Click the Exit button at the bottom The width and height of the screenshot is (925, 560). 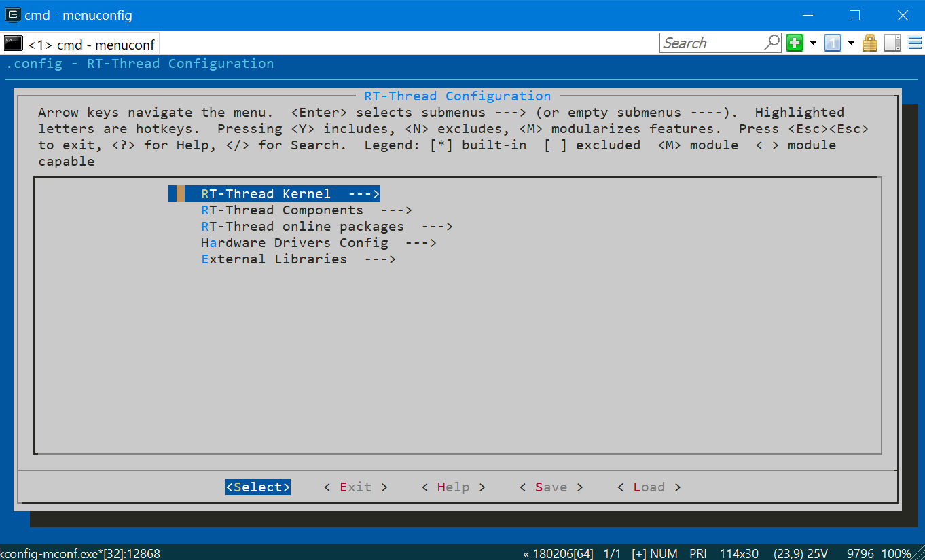pos(355,487)
